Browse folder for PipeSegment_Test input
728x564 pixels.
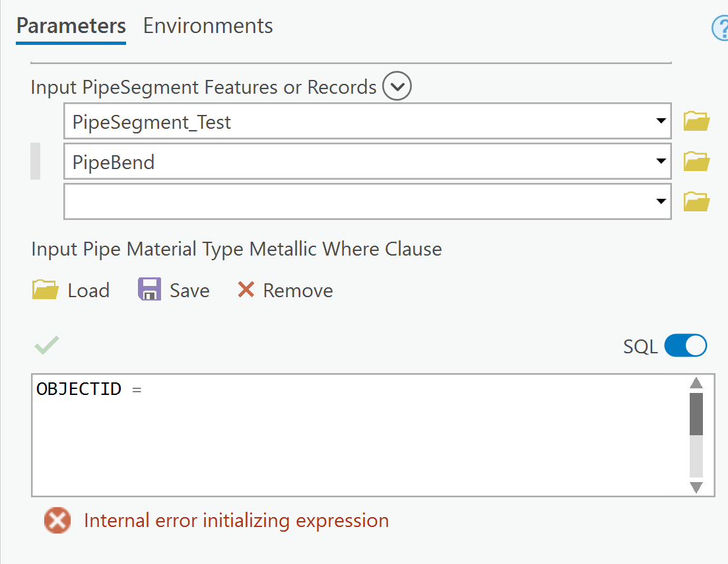pyautogui.click(x=696, y=122)
